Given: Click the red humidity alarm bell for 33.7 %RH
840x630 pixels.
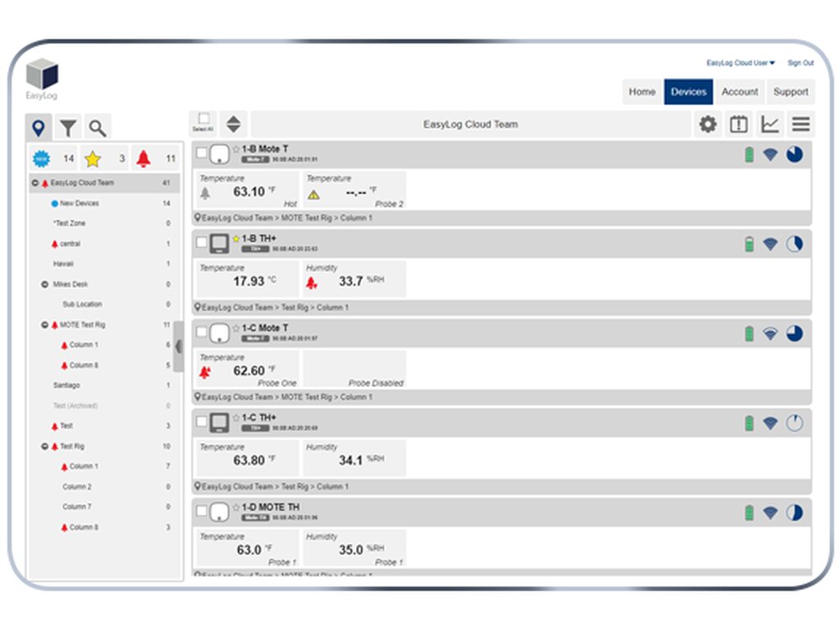Looking at the screenshot, I should [312, 283].
